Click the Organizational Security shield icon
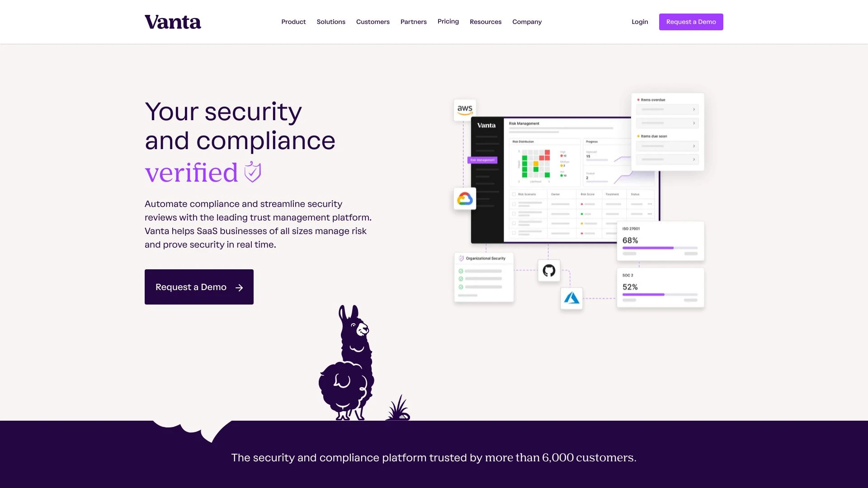The height and width of the screenshot is (488, 868). tap(462, 258)
